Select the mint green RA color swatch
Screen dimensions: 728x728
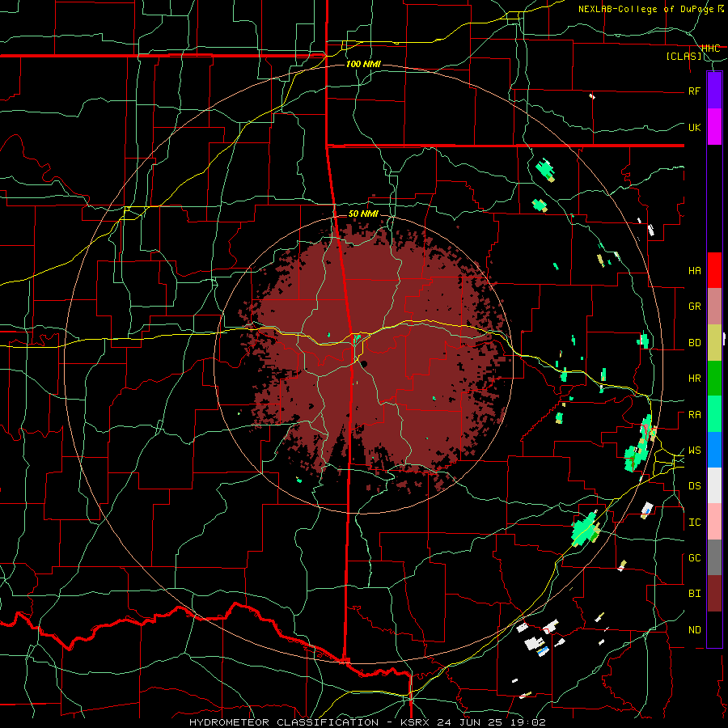click(714, 414)
